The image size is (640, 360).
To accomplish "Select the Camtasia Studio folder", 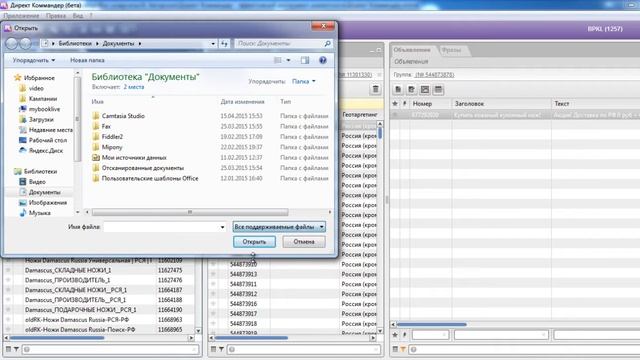I will point(123,116).
